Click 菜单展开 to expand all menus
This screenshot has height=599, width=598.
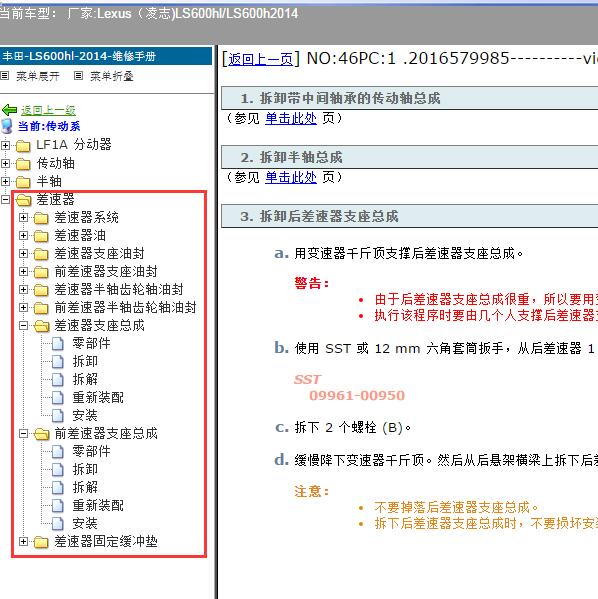coord(38,76)
